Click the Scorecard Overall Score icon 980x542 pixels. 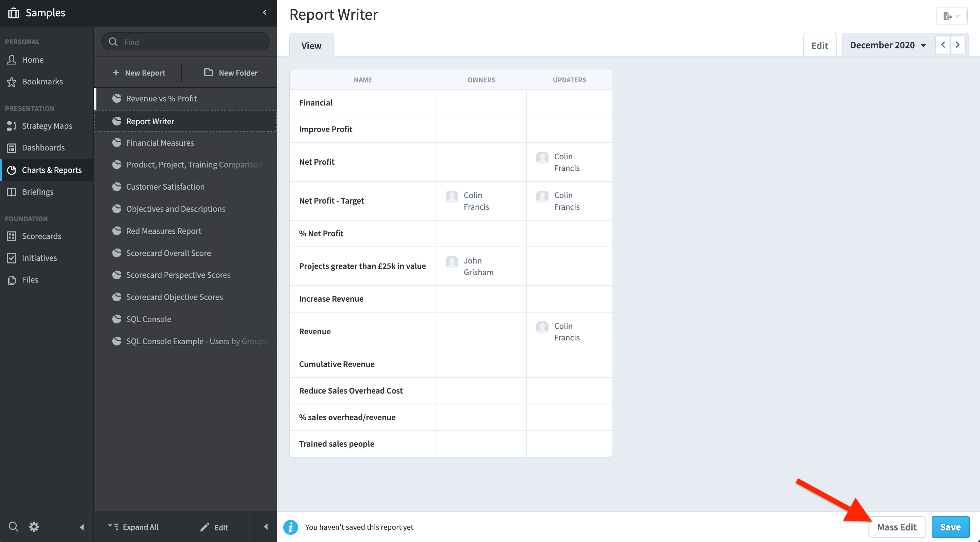117,253
